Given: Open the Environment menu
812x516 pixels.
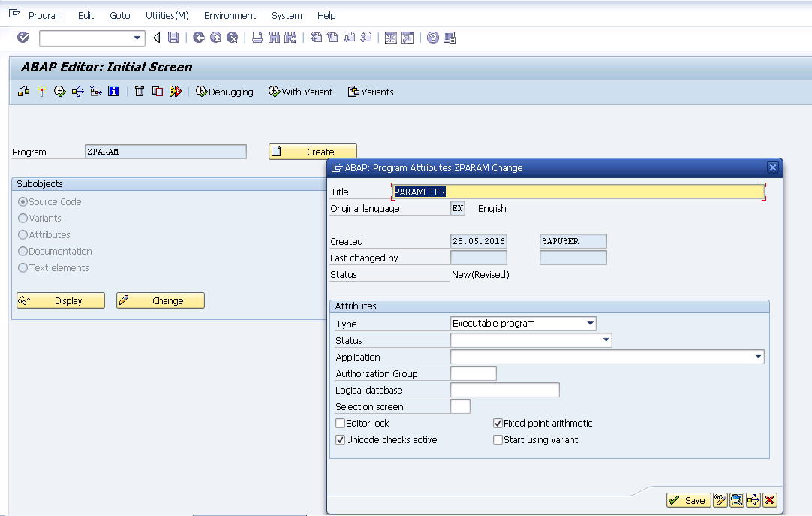Looking at the screenshot, I should click(x=230, y=15).
